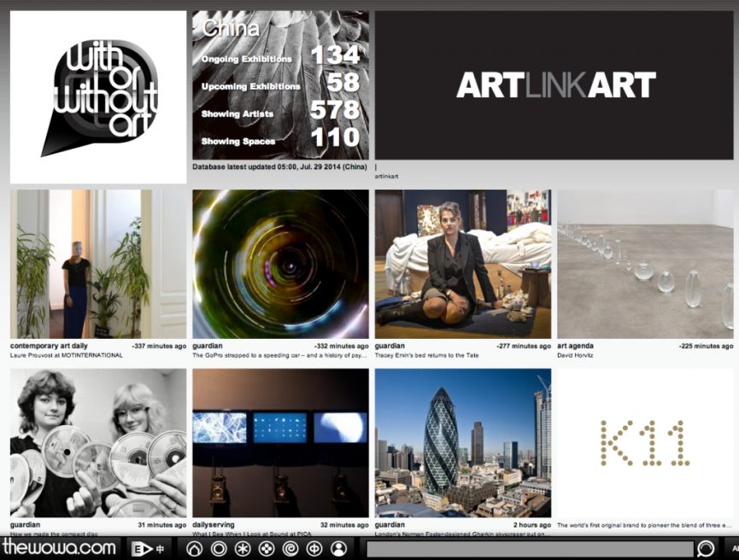This screenshot has height=560, width=739.
Task: Open the compact disc black-and-white photo
Action: [98, 443]
